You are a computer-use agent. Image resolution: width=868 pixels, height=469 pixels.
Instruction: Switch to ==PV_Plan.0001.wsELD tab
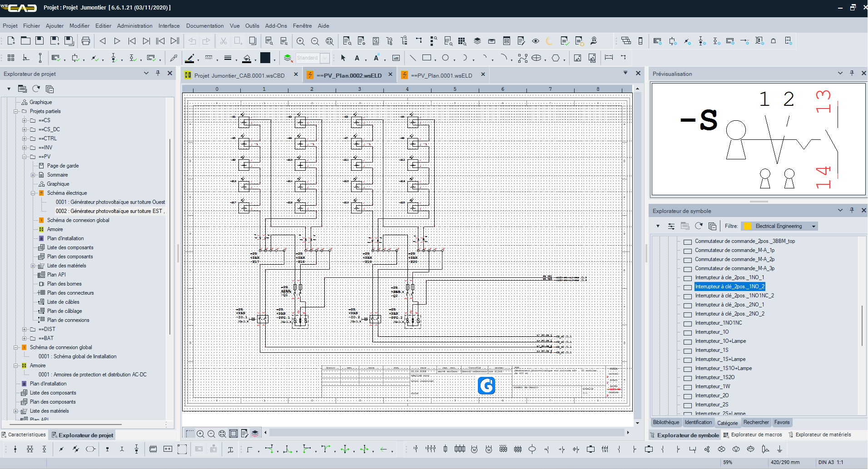pos(441,75)
